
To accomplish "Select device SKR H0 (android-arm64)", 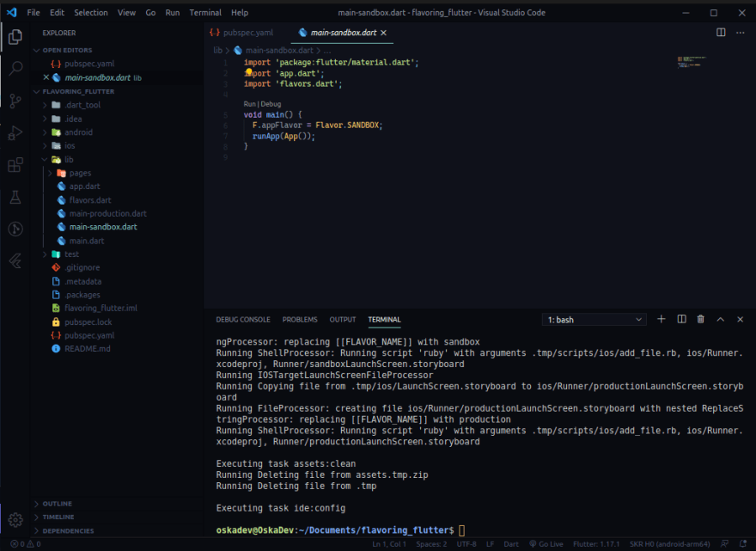I will [x=670, y=544].
